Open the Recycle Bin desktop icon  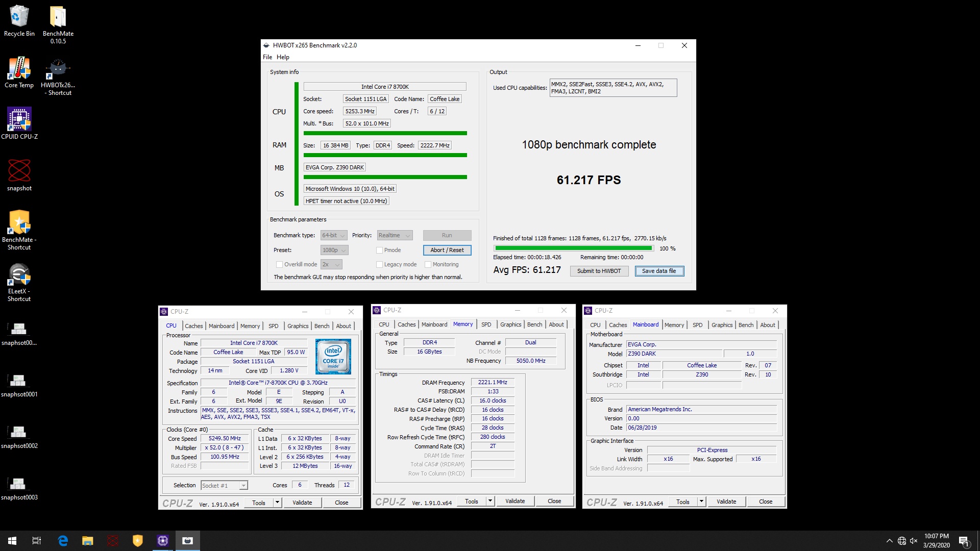19,21
